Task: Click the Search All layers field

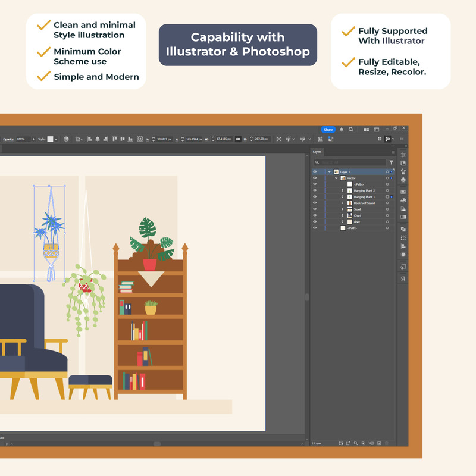Action: click(x=351, y=162)
